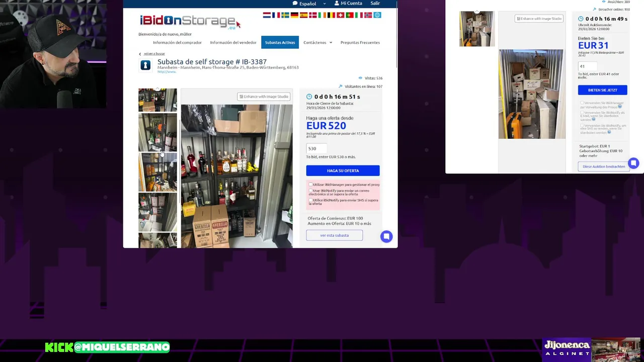The height and width of the screenshot is (362, 644).
Task: Click the main liquor shelf photo
Action: tap(236, 176)
